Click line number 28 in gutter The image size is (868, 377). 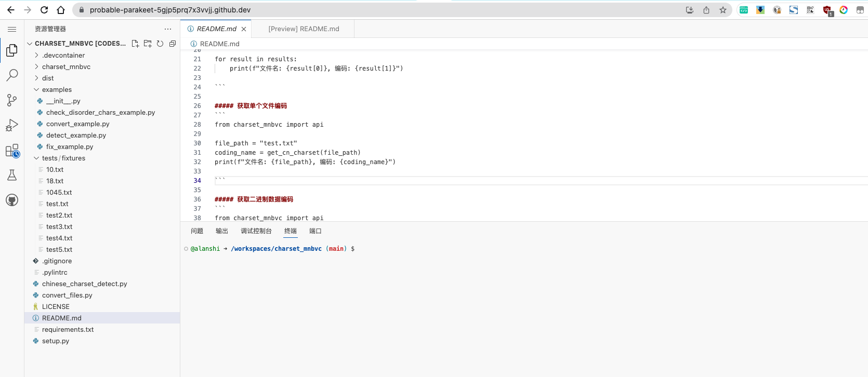coord(198,125)
